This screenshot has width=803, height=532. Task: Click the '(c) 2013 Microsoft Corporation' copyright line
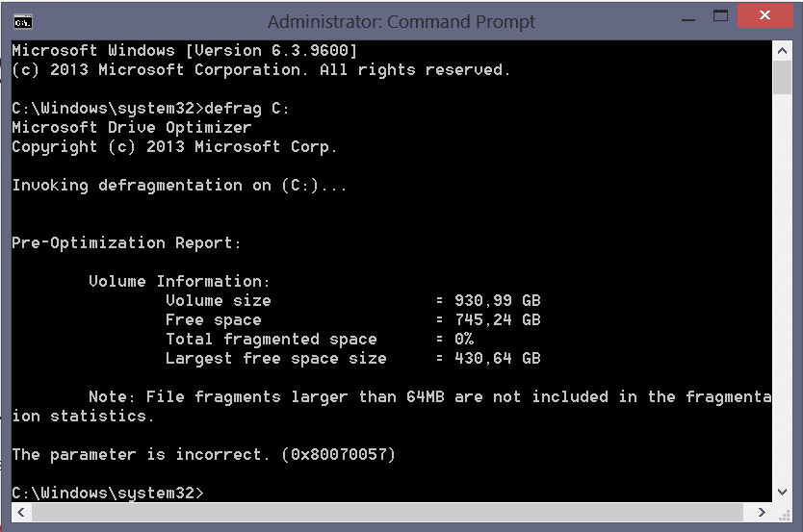261,69
